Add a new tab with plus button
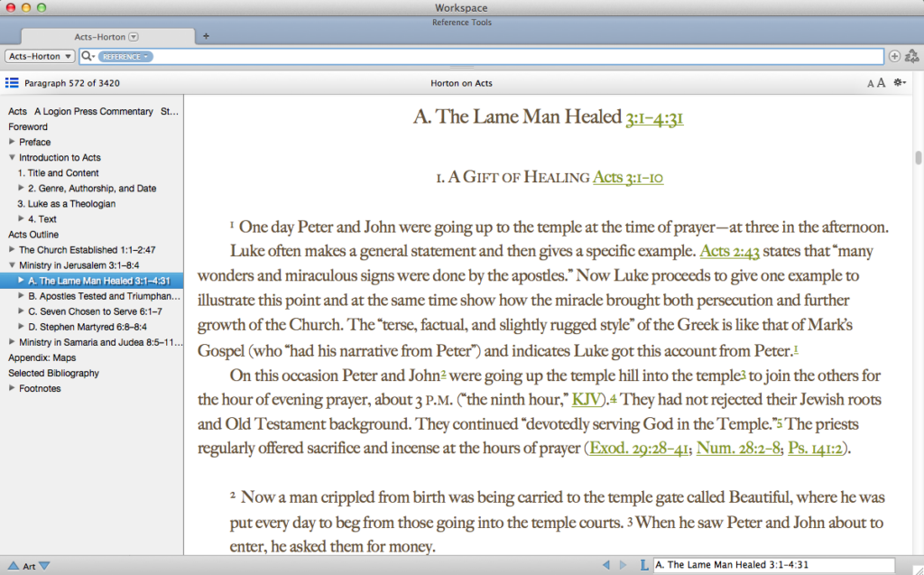This screenshot has height=575, width=924. [x=206, y=36]
